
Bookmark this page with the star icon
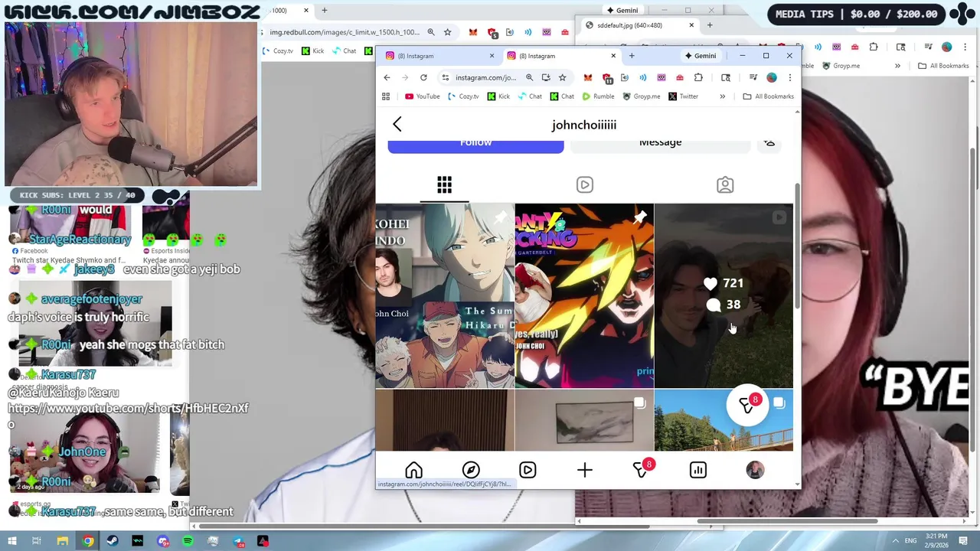point(562,77)
